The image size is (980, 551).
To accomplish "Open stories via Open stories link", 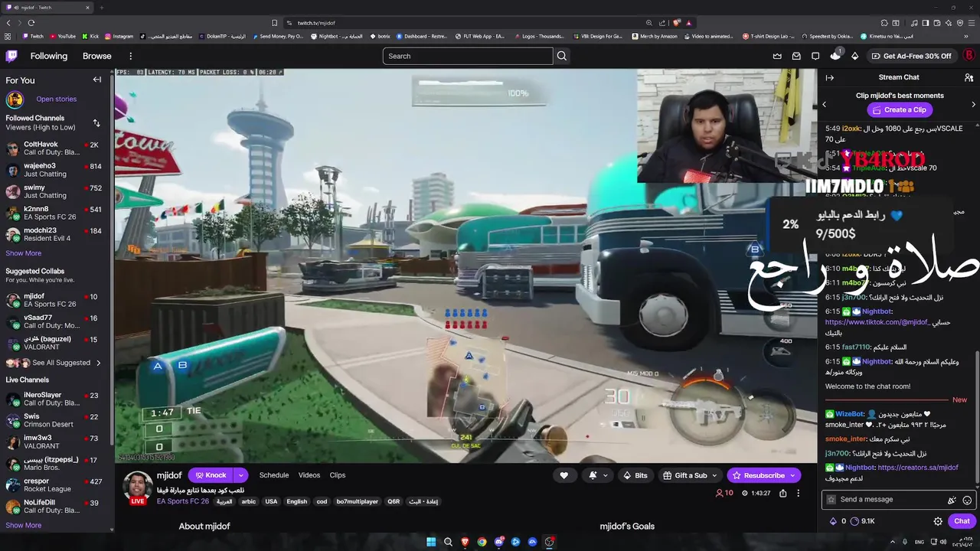I will tap(56, 99).
